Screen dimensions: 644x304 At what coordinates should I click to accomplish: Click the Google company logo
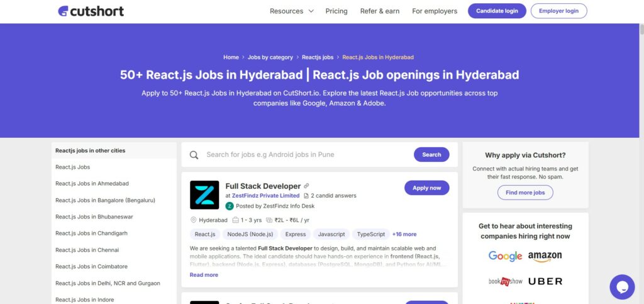coord(505,256)
